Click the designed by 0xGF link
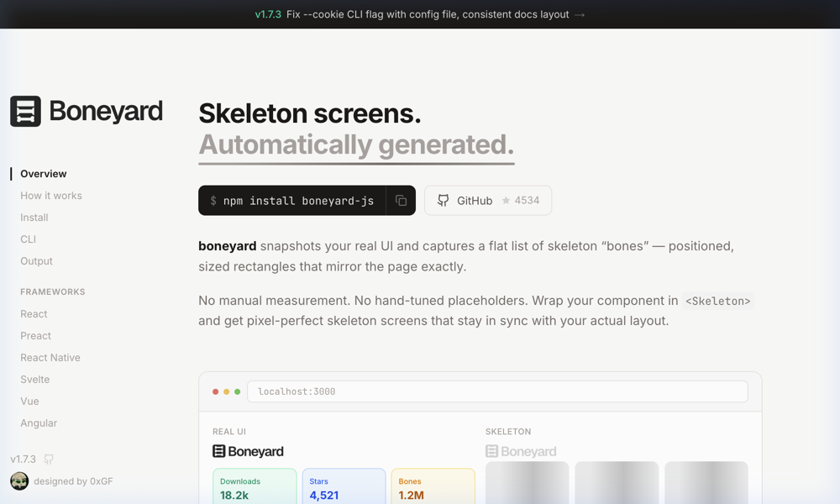The image size is (840, 504). pos(73,481)
